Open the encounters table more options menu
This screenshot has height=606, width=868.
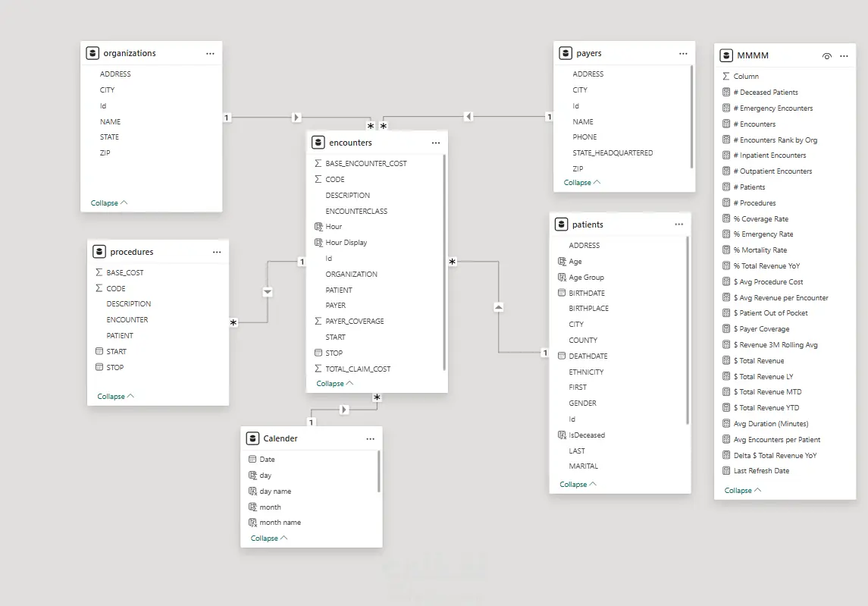[436, 143]
